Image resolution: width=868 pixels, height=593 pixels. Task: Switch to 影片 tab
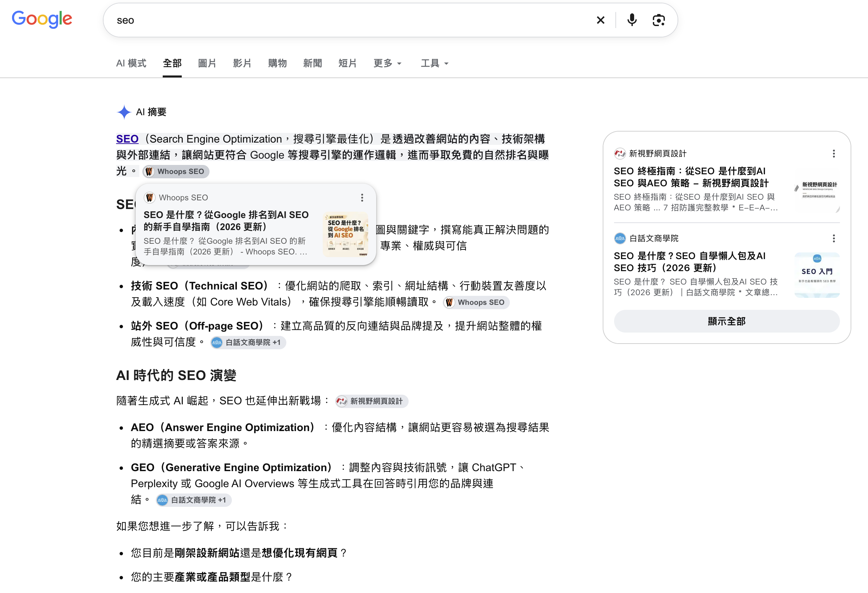243,63
